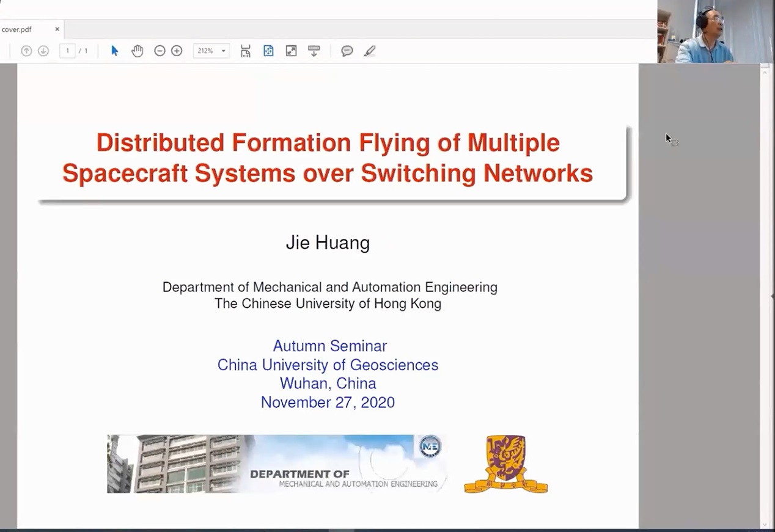
Task: Add a comment with the speech bubble
Action: [x=347, y=51]
